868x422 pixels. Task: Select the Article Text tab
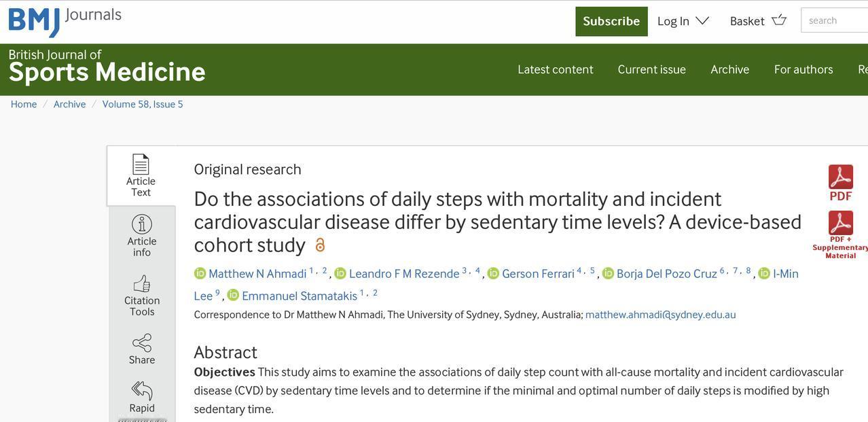tap(141, 176)
